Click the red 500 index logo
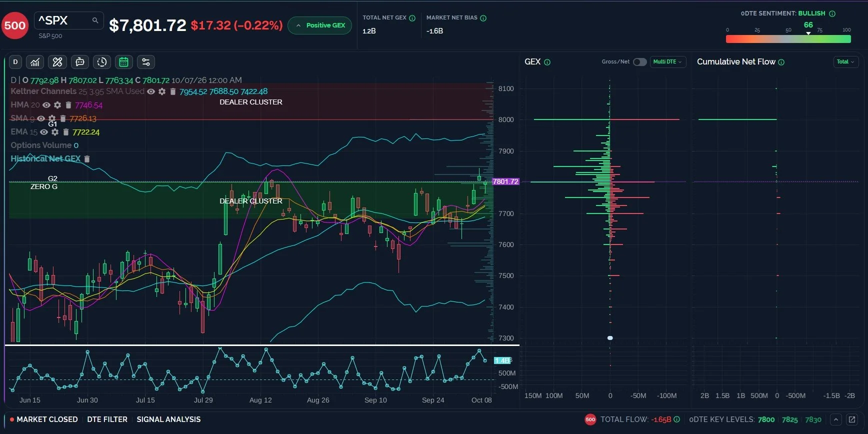Screen dimensions: 868x434 point(15,25)
